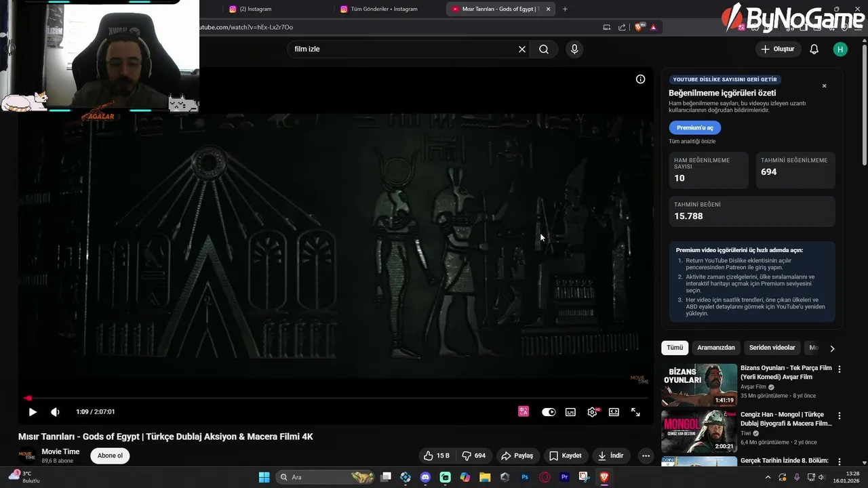Open the video info card icon
868x488 pixels.
pos(640,79)
